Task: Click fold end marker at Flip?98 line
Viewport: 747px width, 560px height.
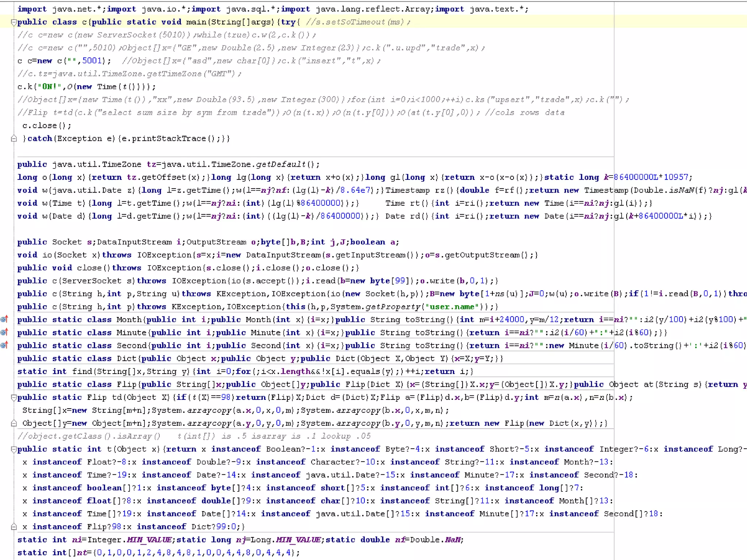Action: point(14,526)
